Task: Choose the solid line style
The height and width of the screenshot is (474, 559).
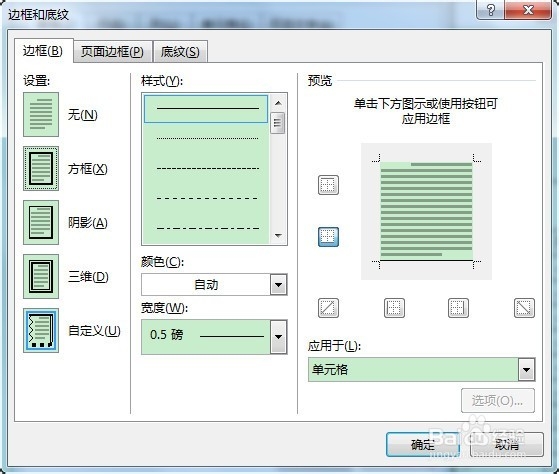Action: (206, 109)
